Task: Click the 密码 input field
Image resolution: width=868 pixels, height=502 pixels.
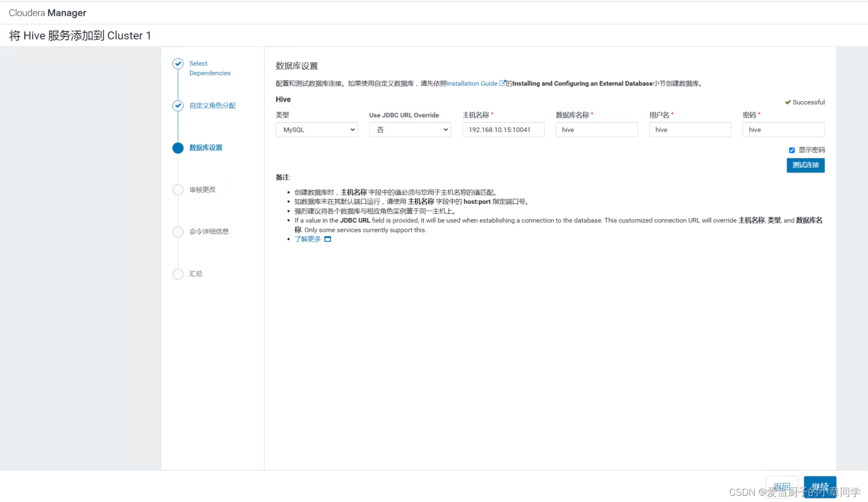Action: 783,130
